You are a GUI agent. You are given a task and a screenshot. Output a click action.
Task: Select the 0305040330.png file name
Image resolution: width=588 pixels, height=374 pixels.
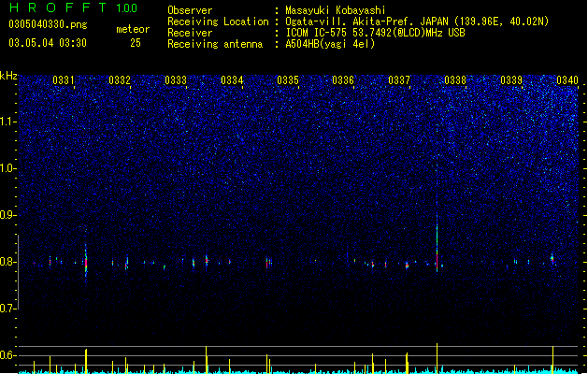click(48, 24)
